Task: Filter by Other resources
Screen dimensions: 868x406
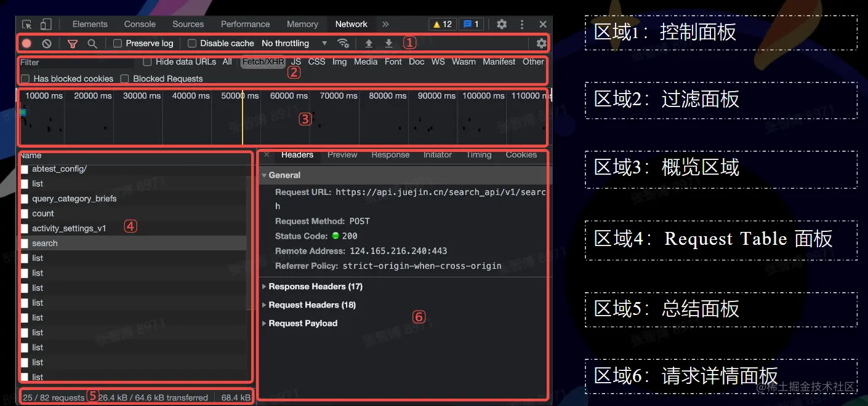Action: 533,62
